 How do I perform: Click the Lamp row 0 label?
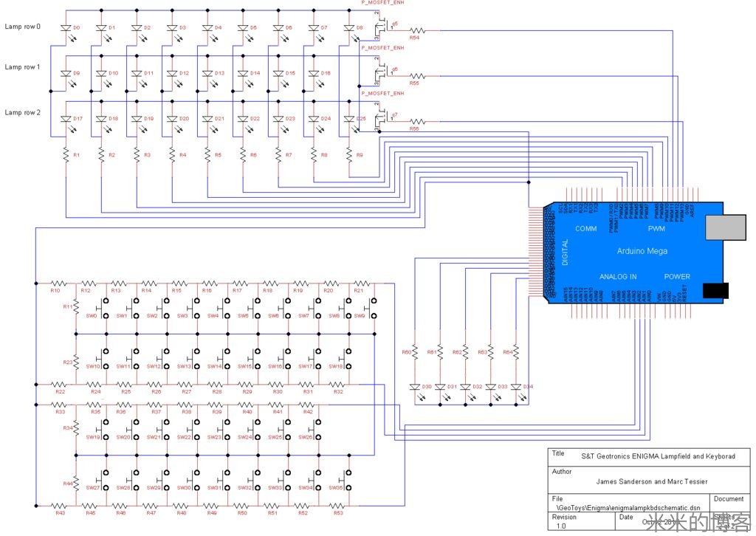coord(23,27)
